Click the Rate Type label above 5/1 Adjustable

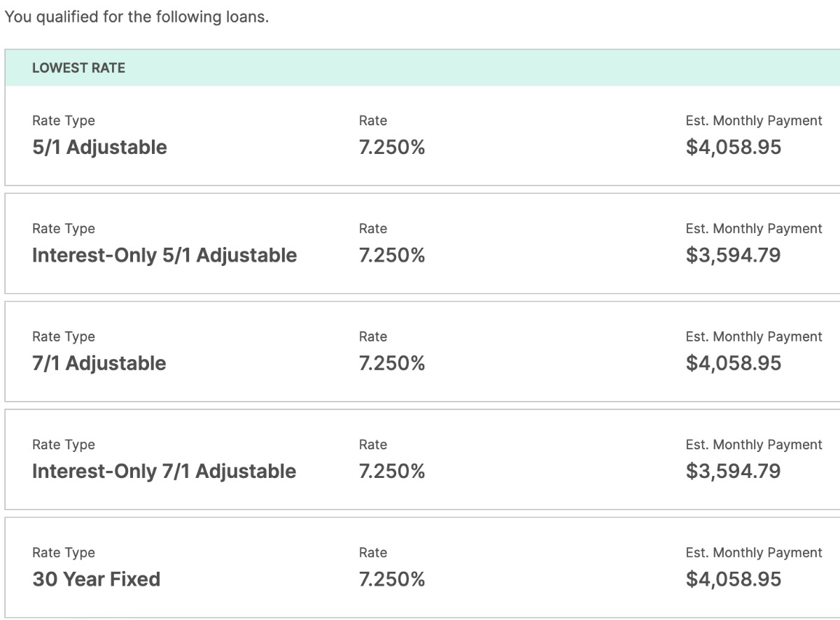pos(63,121)
